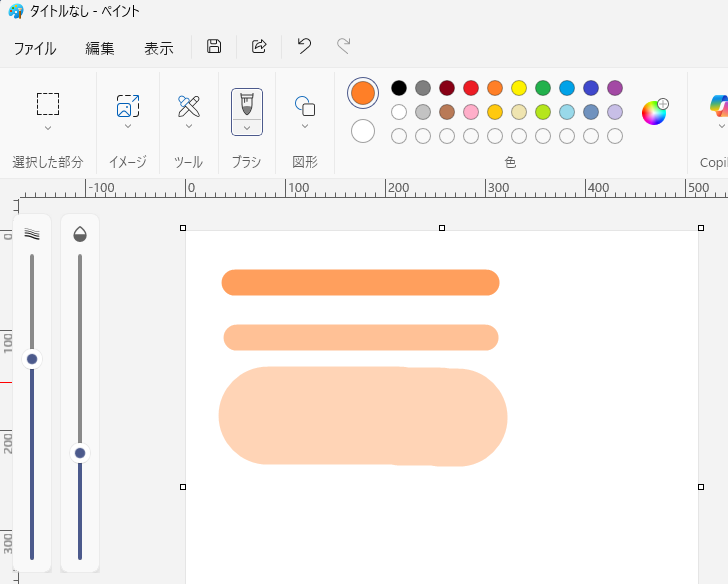The width and height of the screenshot is (728, 584).
Task: Click the Copilot icon
Action: tap(720, 105)
